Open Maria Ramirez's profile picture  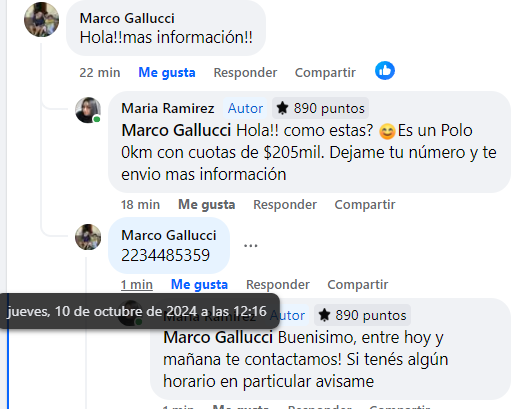pyautogui.click(x=88, y=110)
